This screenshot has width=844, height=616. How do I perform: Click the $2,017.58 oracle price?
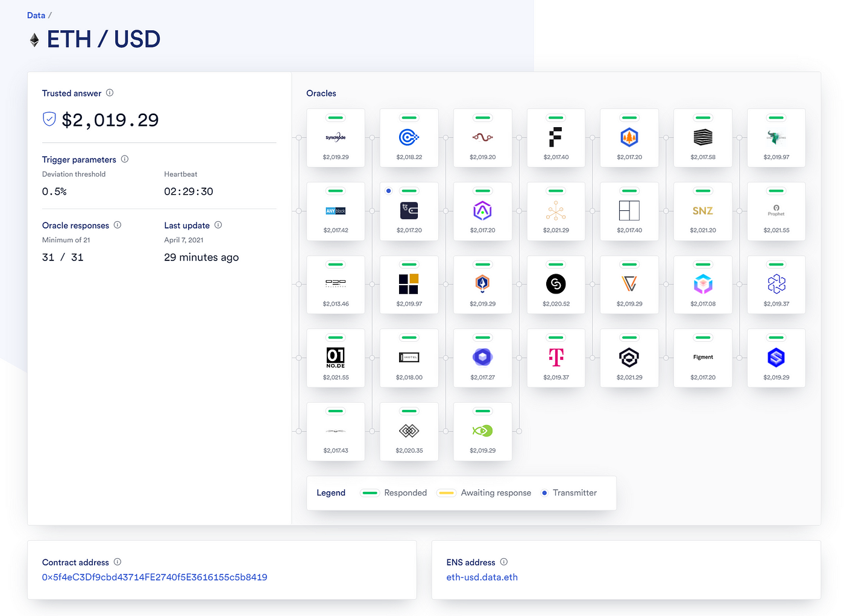[x=703, y=157]
